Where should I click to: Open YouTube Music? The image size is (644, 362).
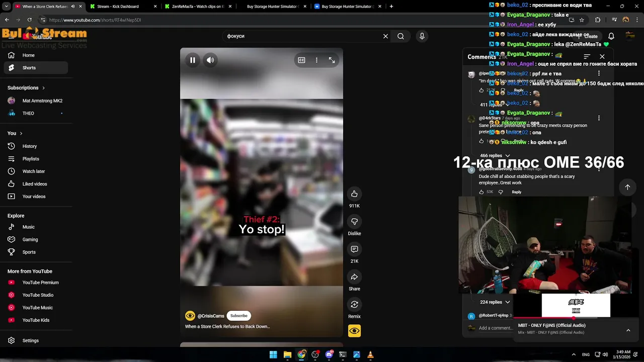pos(35,308)
